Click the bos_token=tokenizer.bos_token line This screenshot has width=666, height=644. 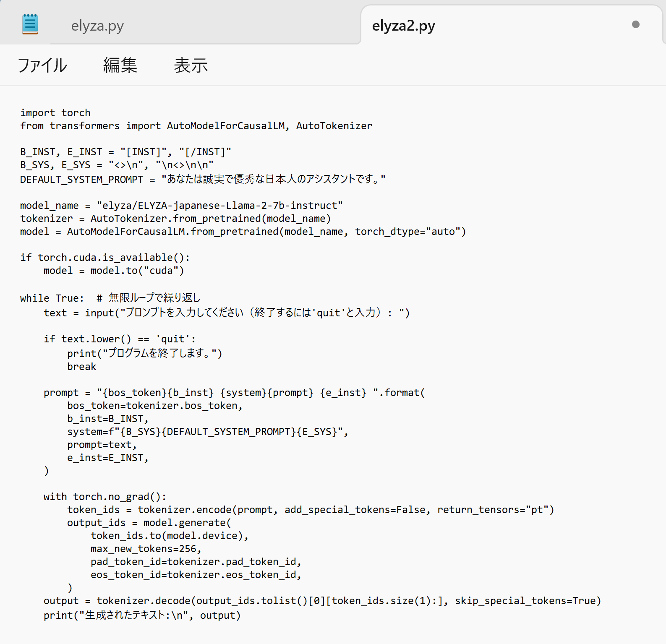point(155,406)
